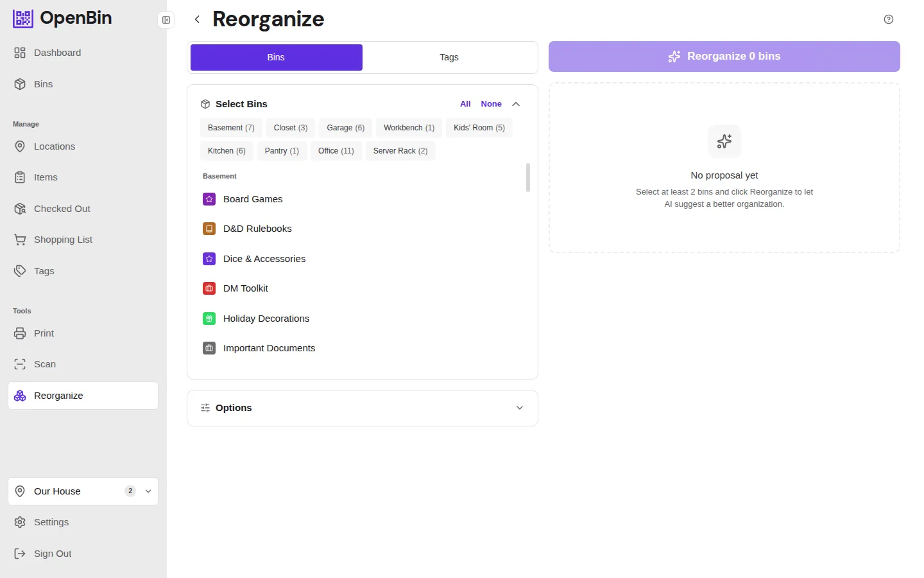Select None bins link

coord(492,104)
